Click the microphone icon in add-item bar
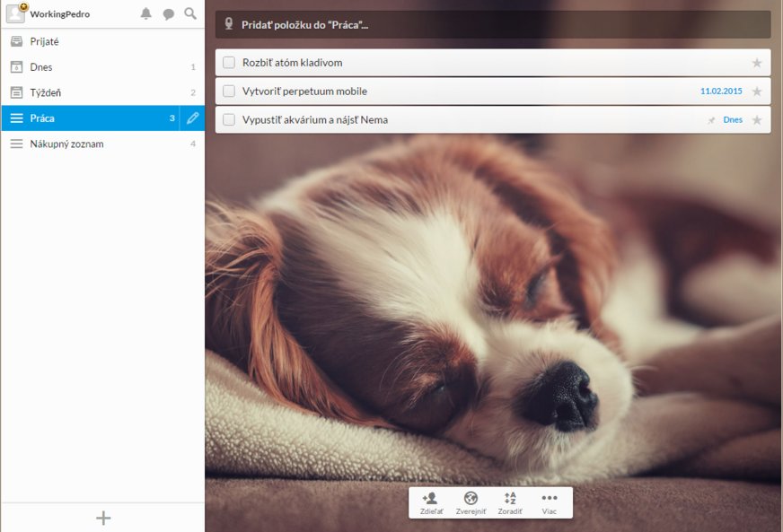Screen dimensions: 783x532 point(229,25)
